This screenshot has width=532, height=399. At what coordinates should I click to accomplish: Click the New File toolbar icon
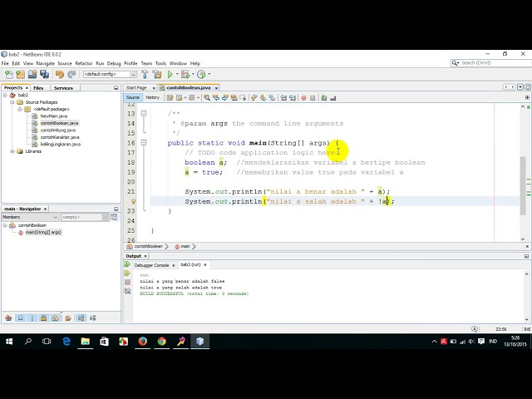9,74
